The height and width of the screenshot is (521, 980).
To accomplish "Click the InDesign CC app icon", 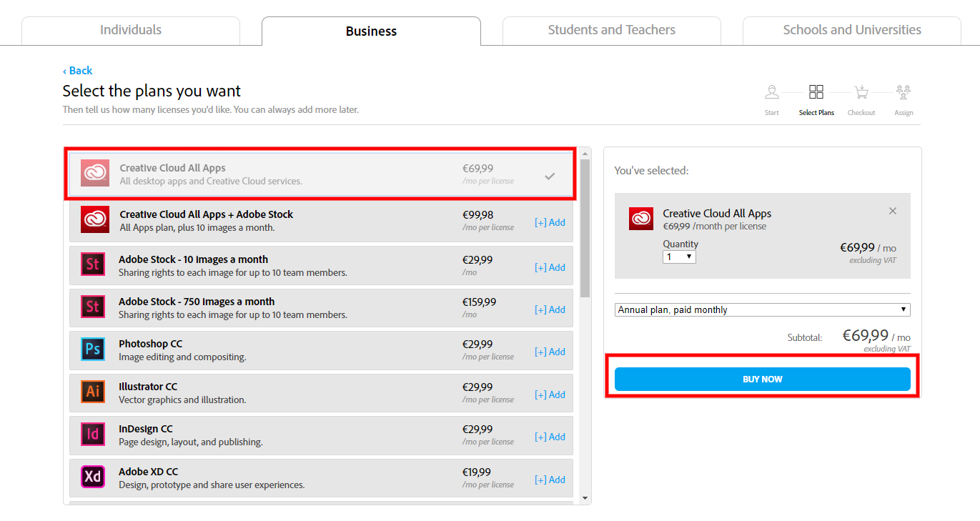I will (93, 434).
